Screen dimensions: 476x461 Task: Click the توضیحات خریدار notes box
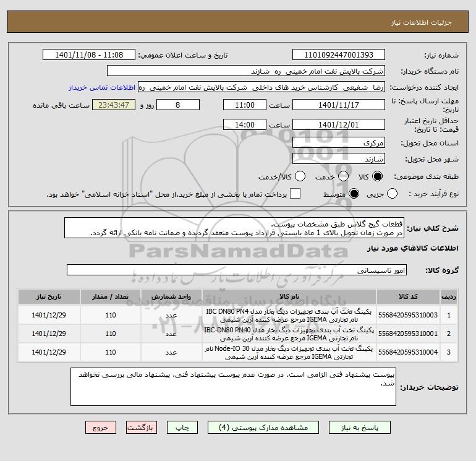point(233,387)
